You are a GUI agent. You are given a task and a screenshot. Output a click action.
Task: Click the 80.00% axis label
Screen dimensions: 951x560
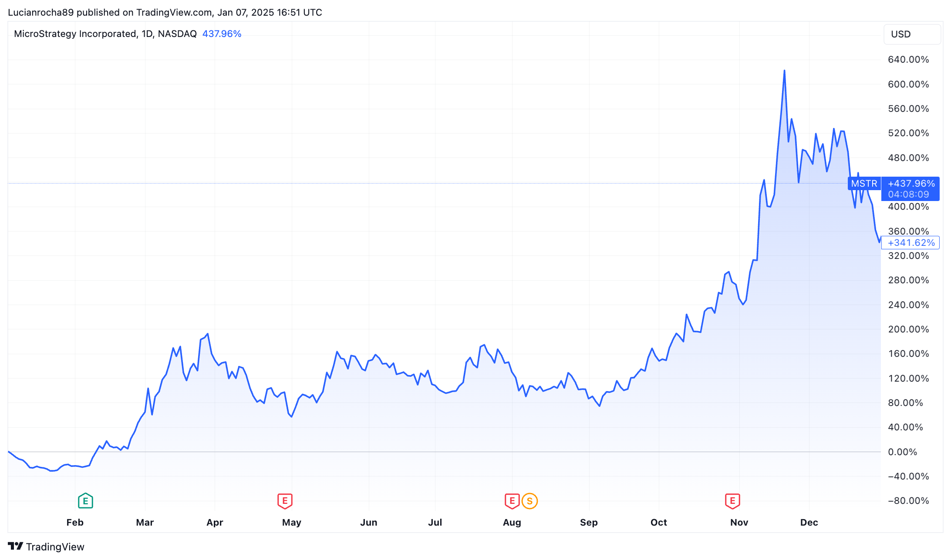(905, 403)
